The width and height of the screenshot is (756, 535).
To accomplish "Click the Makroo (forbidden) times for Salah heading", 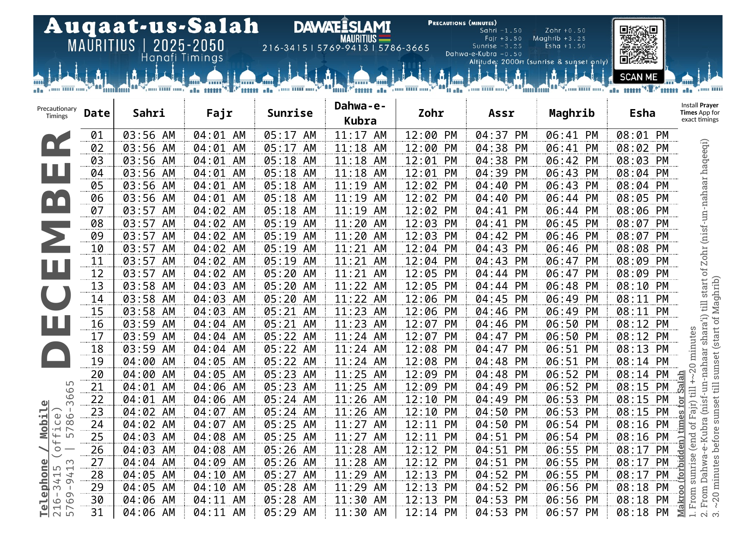I will [681, 444].
